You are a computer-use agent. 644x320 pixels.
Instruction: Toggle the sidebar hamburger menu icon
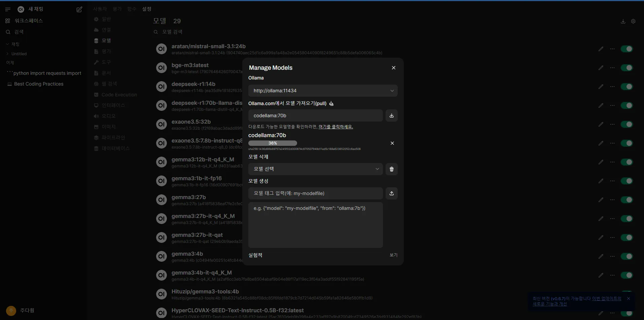8,9
